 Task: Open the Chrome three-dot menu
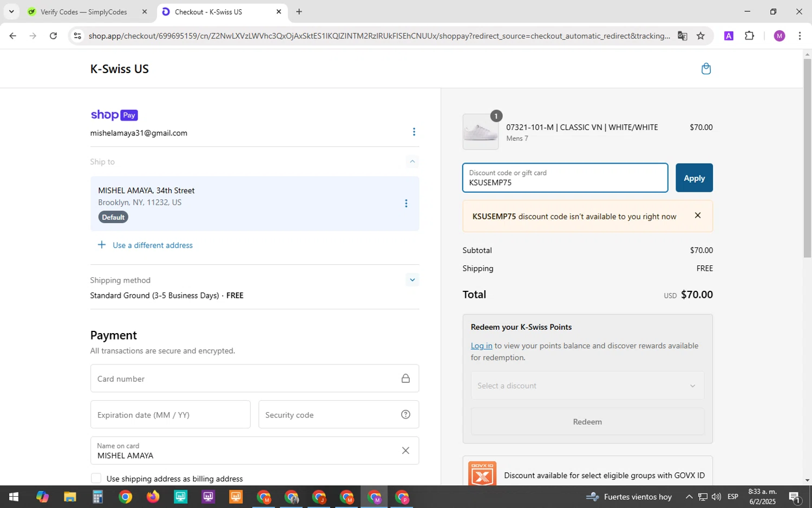(800, 36)
